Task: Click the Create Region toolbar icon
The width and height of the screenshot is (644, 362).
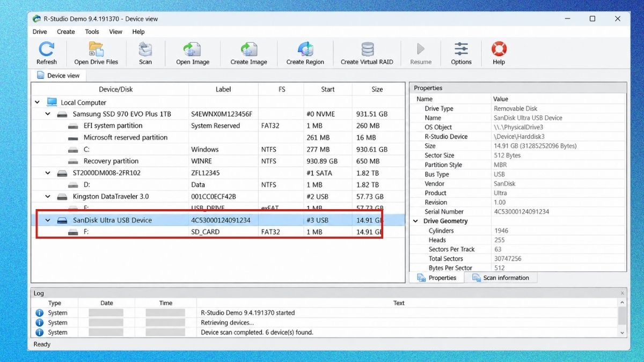Action: pyautogui.click(x=305, y=49)
